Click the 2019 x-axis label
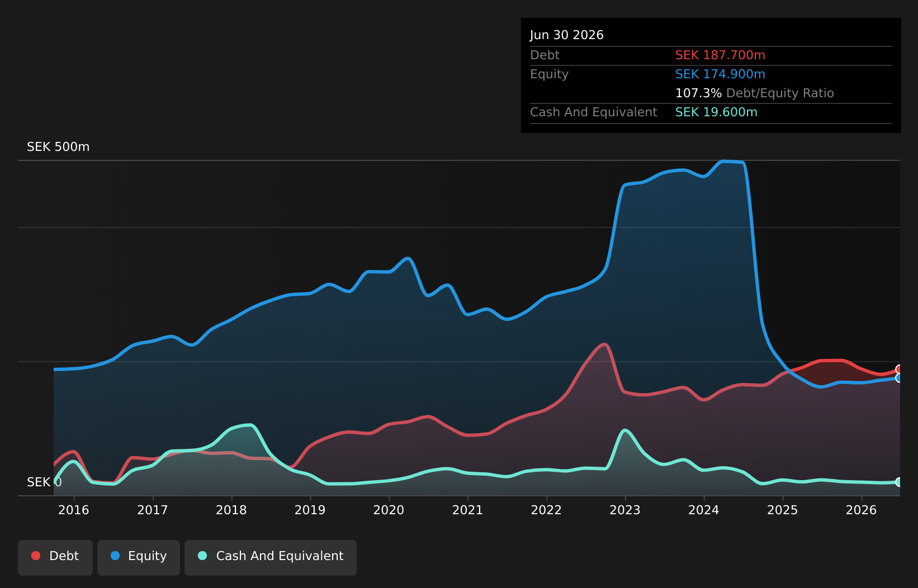The image size is (918, 588). [310, 510]
